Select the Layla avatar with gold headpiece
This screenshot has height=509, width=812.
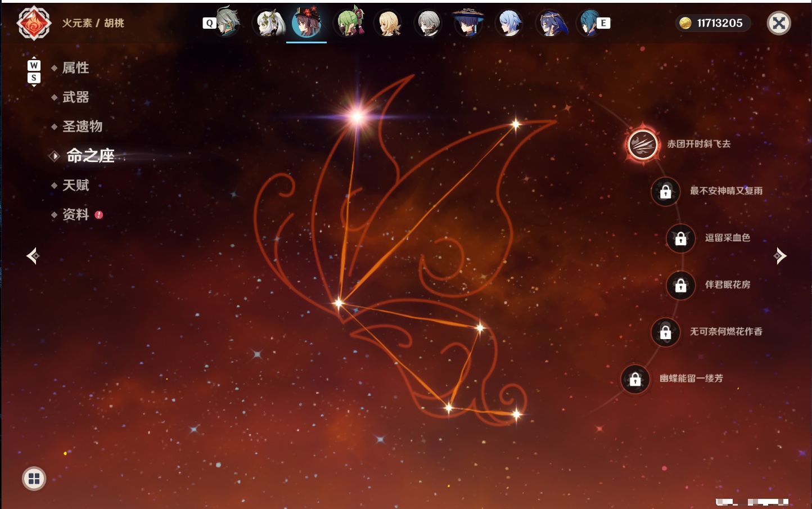click(551, 23)
